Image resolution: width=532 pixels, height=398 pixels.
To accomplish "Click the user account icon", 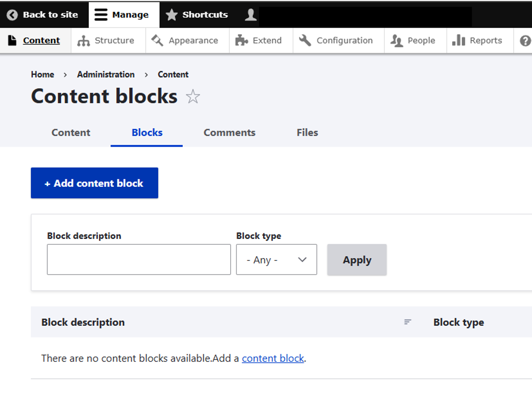I will tap(250, 15).
